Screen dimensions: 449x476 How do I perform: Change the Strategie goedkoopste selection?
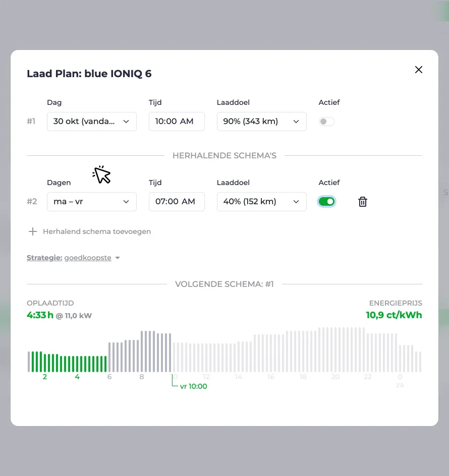pyautogui.click(x=92, y=258)
